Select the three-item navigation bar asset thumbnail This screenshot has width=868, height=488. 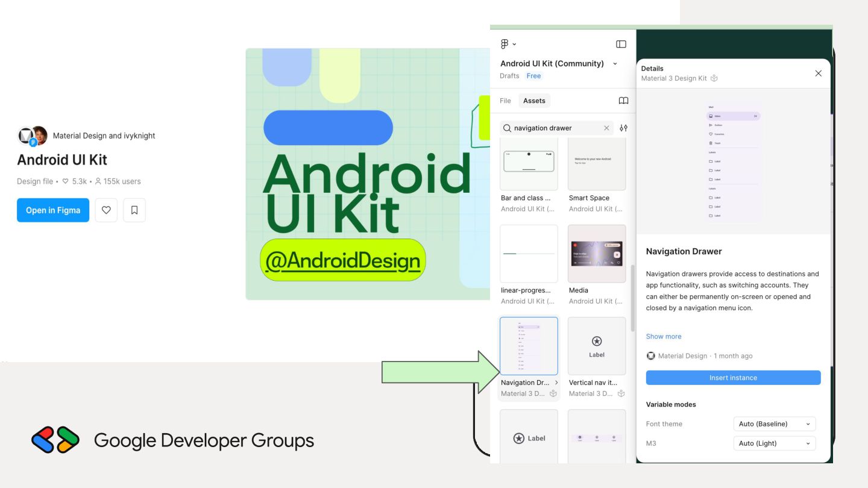pyautogui.click(x=597, y=437)
